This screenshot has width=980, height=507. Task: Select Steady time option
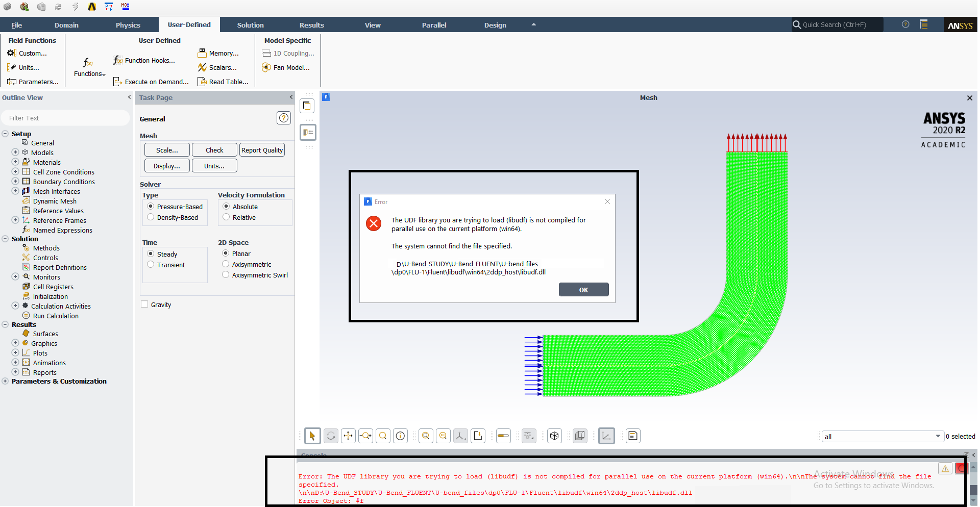click(151, 253)
